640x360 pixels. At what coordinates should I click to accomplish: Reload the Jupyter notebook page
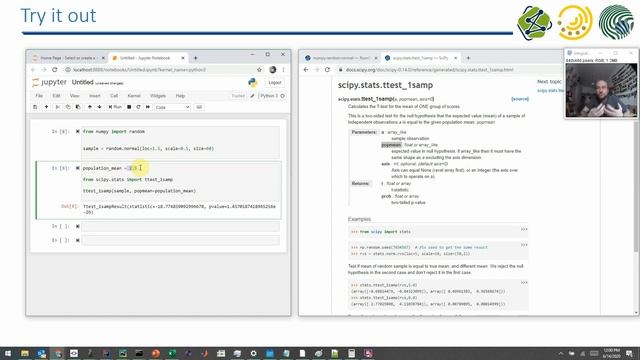click(55, 70)
